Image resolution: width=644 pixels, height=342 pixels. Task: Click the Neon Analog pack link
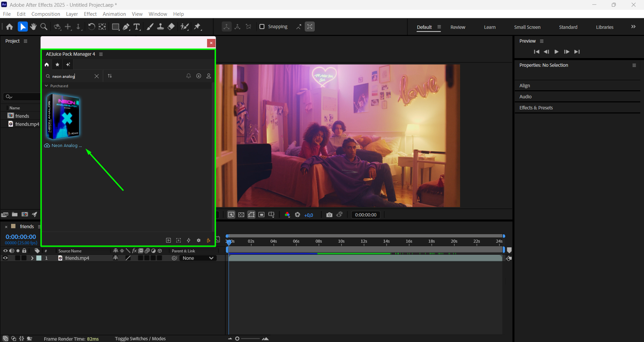[x=64, y=145]
